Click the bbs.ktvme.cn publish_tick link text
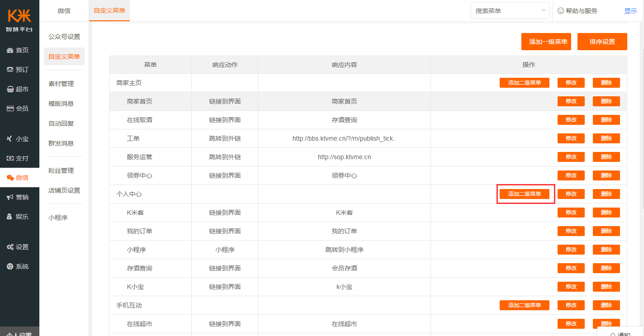 (x=344, y=138)
